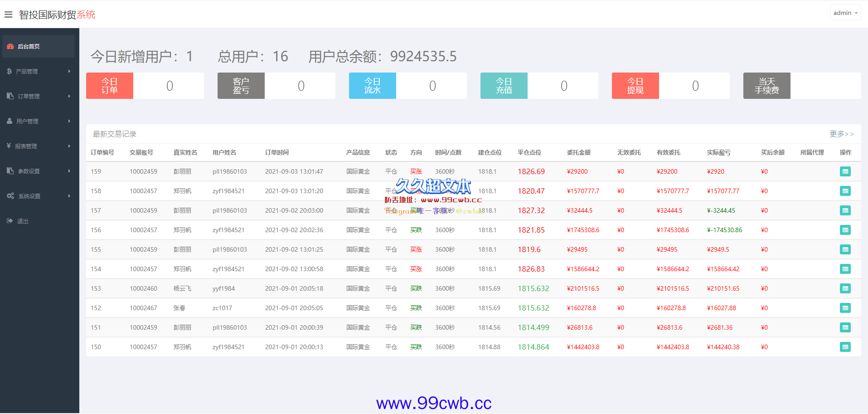Image resolution: width=868 pixels, height=414 pixels.
Task: Expand the 用户管理 submenu arrow
Action: click(x=69, y=121)
